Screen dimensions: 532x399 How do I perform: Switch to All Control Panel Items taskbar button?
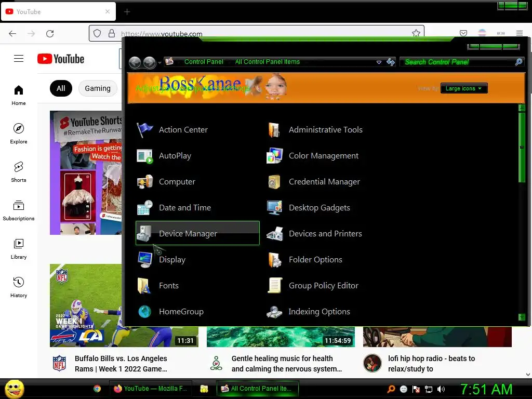coord(258,389)
